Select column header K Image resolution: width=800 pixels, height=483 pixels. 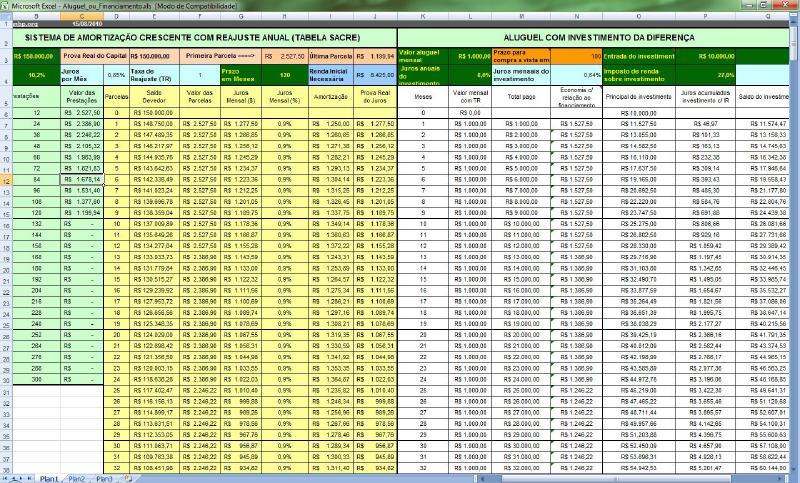423,16
